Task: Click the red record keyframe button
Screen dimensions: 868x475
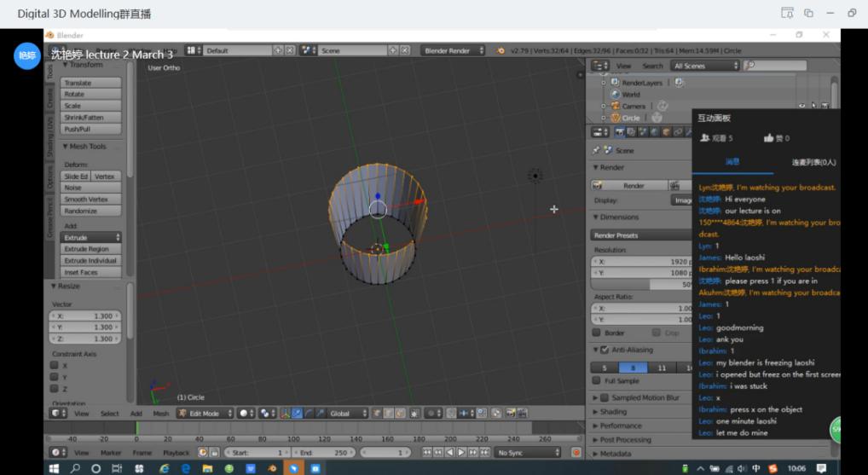Action: tap(576, 452)
